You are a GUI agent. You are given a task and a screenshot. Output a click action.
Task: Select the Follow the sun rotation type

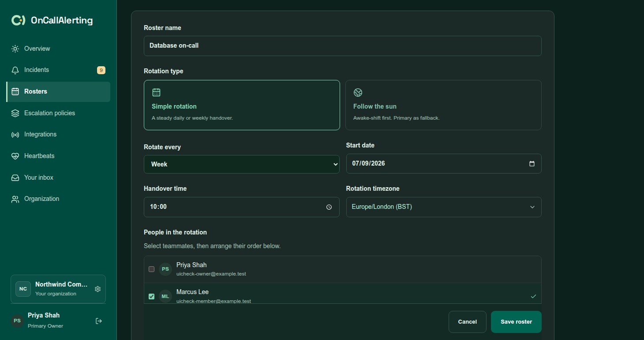[x=443, y=105]
